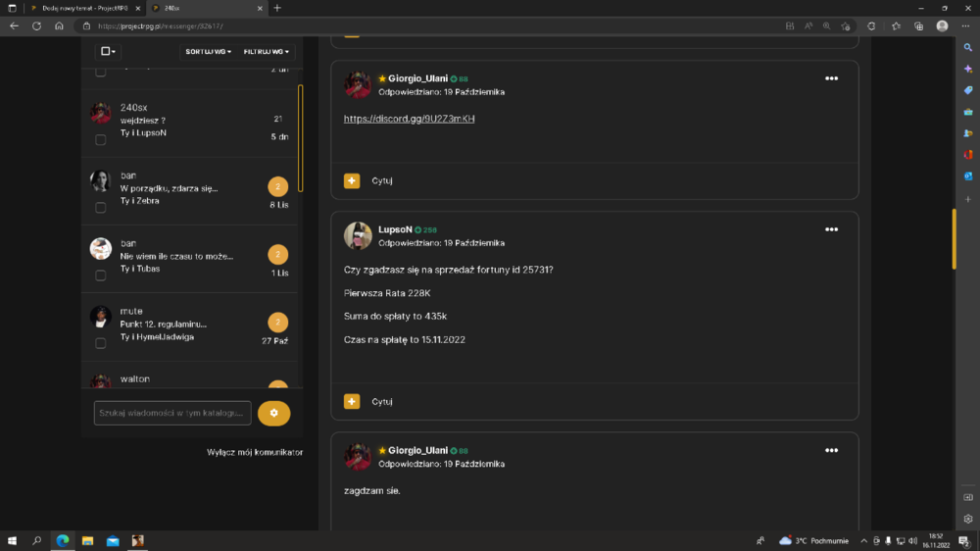Image resolution: width=980 pixels, height=551 pixels.
Task: Click LupsoN's avatar thumbnail
Action: [x=358, y=235]
